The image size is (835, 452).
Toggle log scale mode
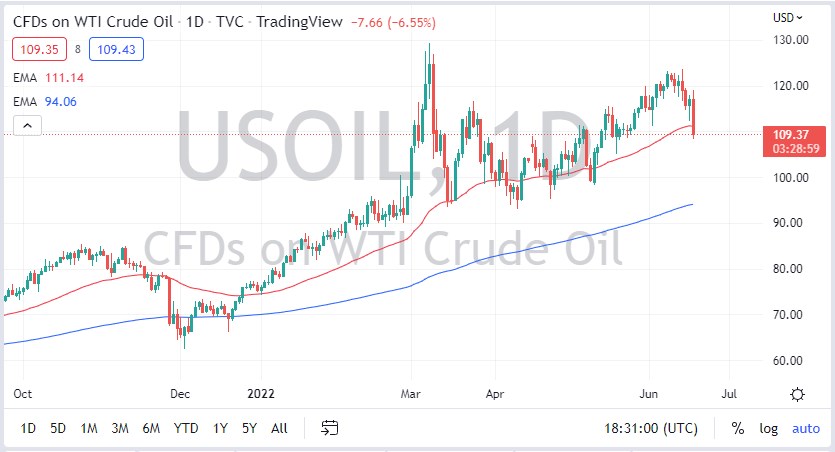click(x=768, y=428)
